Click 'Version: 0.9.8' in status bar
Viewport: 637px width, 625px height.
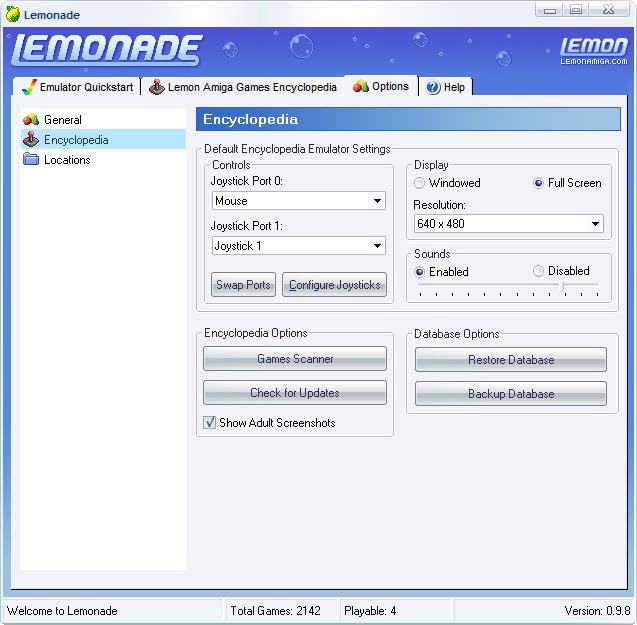point(597,610)
